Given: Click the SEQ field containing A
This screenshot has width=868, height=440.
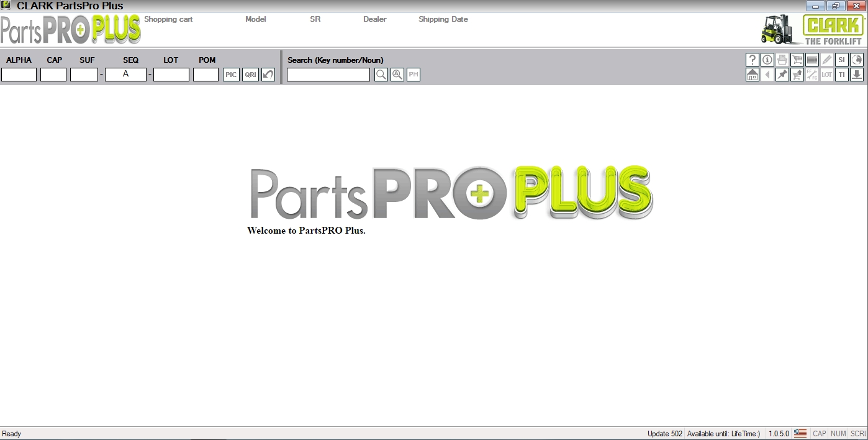Looking at the screenshot, I should click(x=126, y=75).
